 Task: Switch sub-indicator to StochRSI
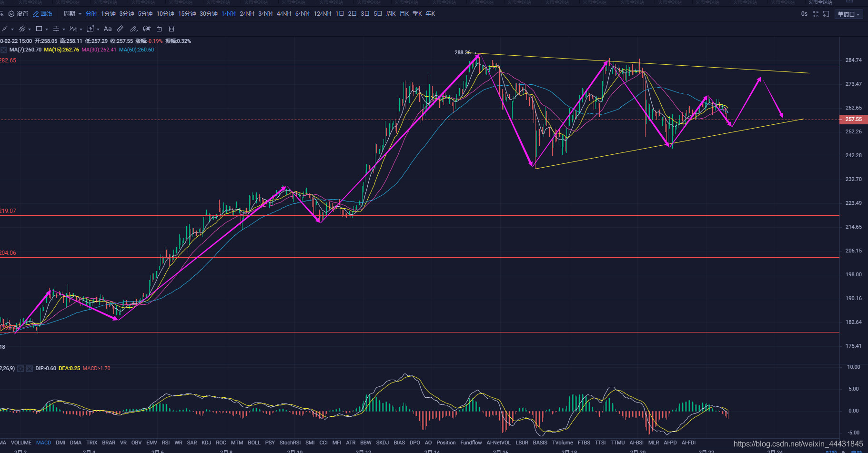[x=290, y=443]
